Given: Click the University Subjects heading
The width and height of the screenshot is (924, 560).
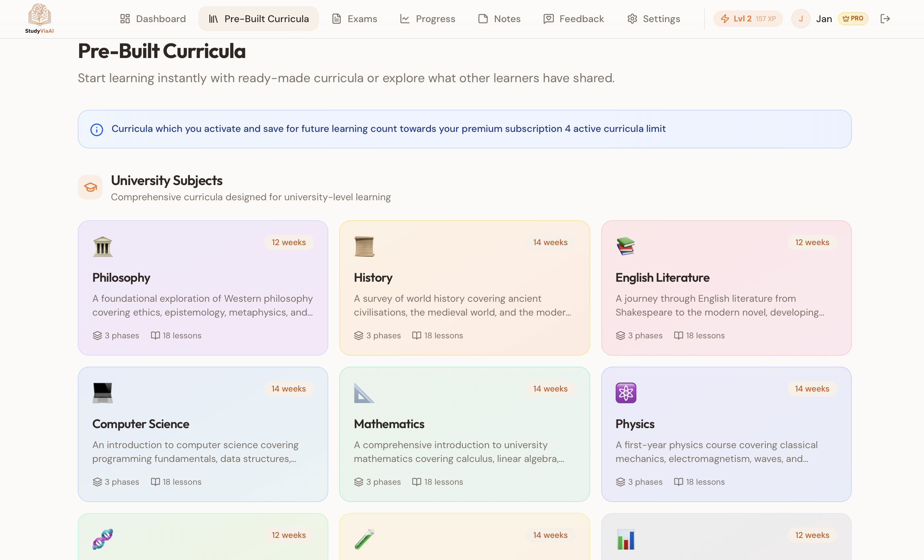Looking at the screenshot, I should 167,181.
